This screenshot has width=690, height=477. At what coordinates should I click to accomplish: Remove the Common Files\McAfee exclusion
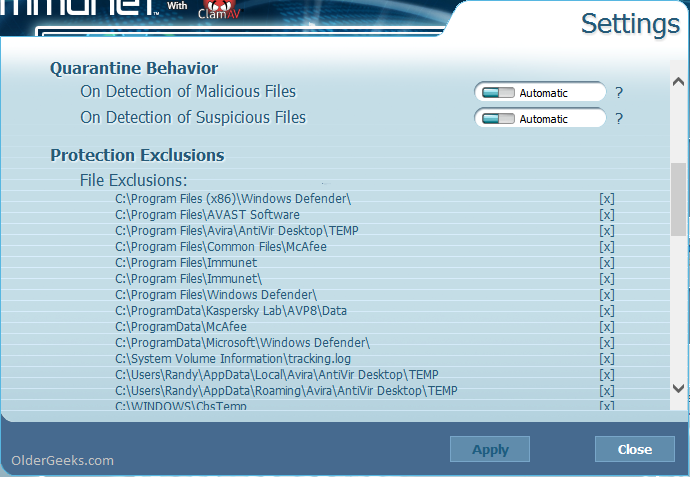[x=606, y=247]
